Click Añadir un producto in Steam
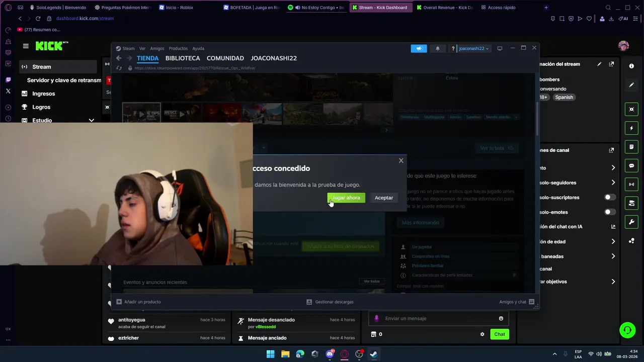 pyautogui.click(x=138, y=302)
